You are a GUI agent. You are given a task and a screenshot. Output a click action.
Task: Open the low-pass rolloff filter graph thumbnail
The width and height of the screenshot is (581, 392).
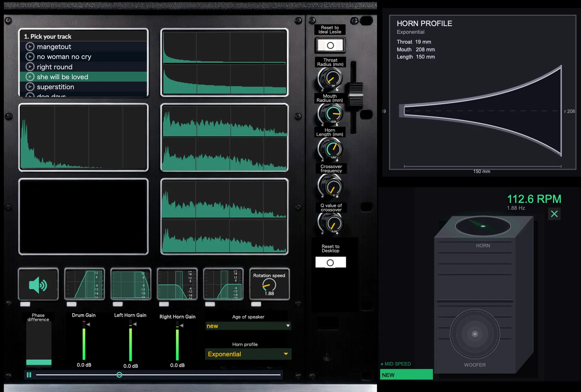[131, 284]
